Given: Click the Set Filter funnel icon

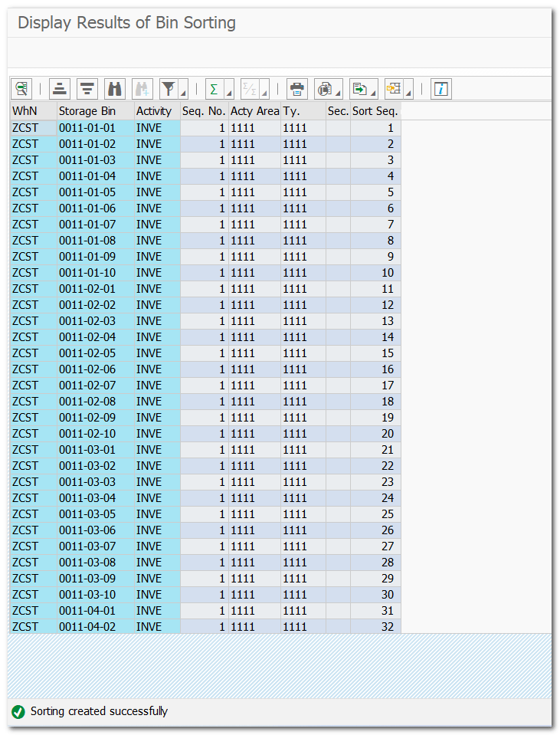Looking at the screenshot, I should click(x=168, y=89).
